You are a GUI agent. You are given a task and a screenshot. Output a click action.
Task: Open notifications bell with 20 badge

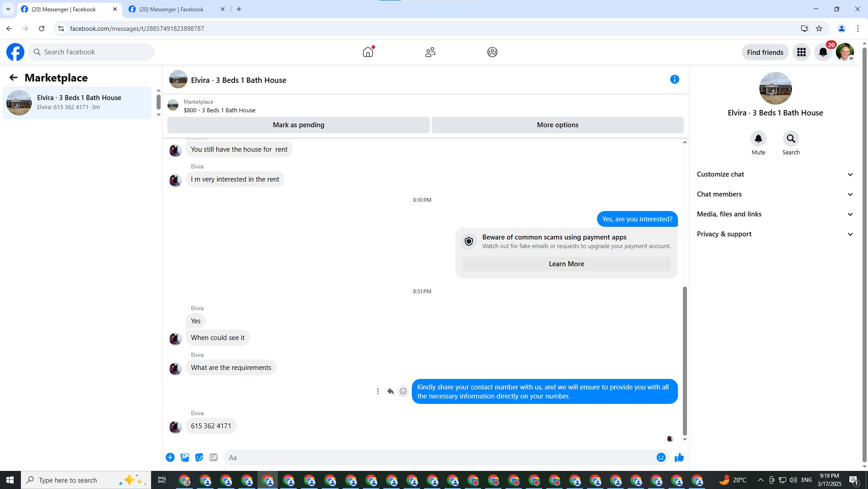(823, 52)
